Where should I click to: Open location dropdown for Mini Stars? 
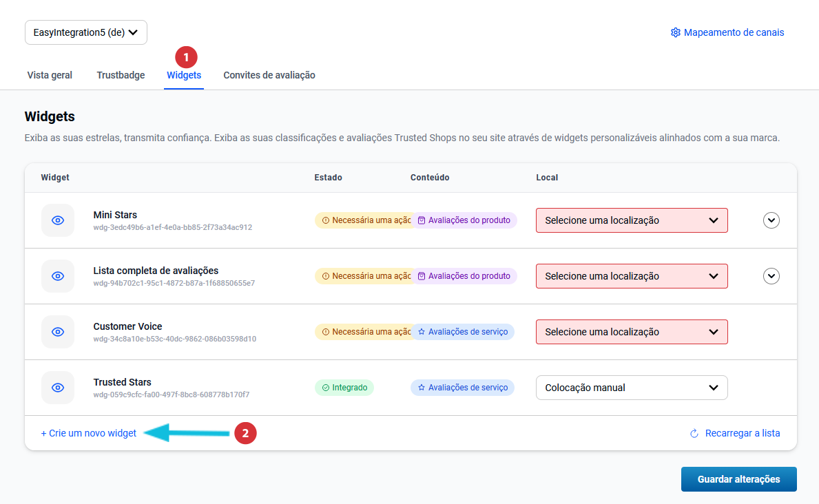[x=631, y=220]
